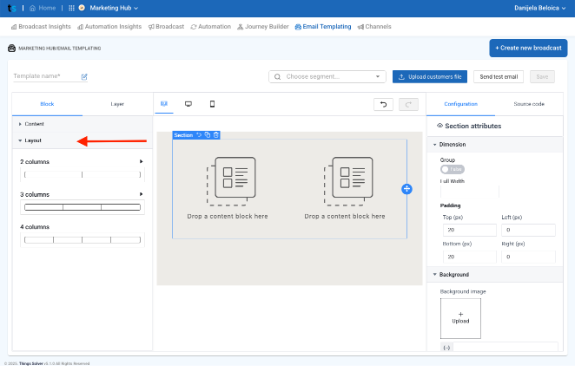Go to the Broadcast menu item

166,27
